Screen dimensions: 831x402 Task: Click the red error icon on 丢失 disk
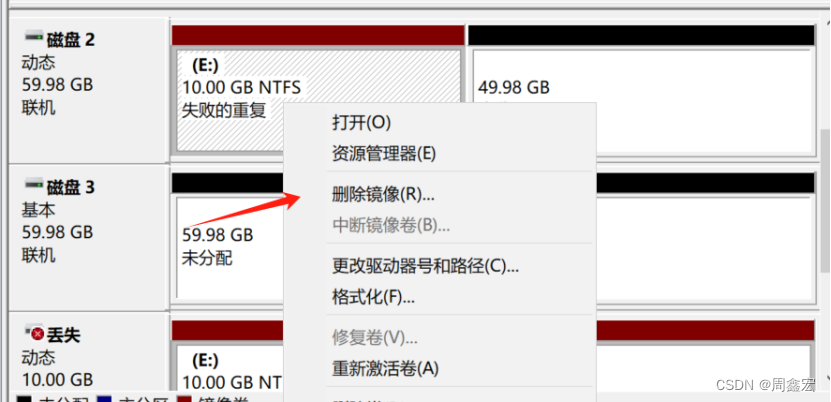tap(36, 333)
